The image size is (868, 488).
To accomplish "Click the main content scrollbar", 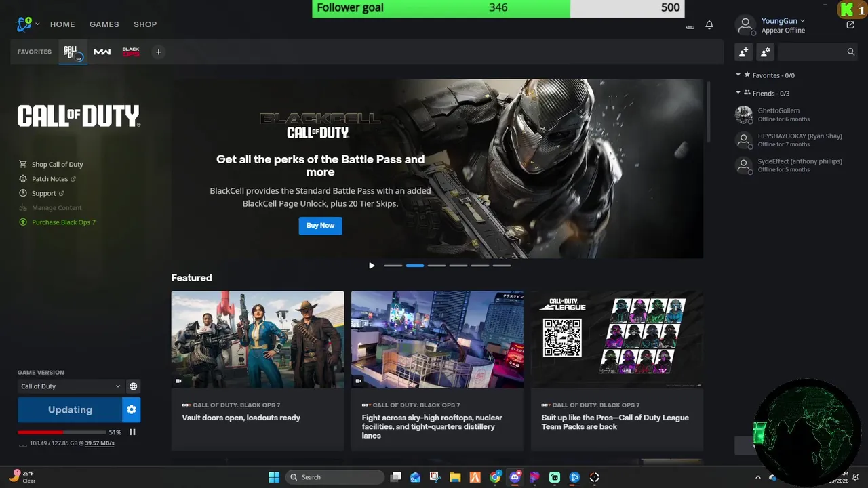I will point(709,112).
